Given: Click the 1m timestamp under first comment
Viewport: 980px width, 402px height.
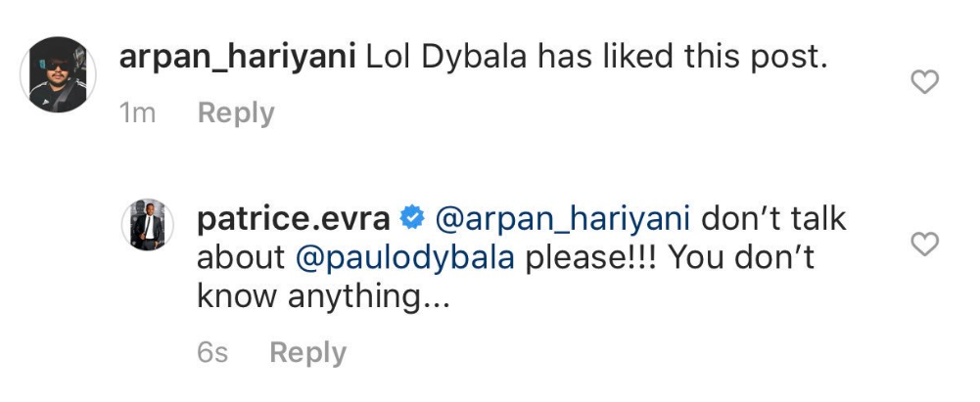Looking at the screenshot, I should 137,114.
